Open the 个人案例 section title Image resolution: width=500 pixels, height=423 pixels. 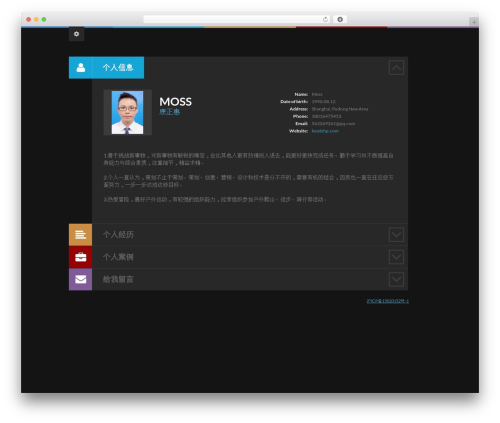[118, 257]
